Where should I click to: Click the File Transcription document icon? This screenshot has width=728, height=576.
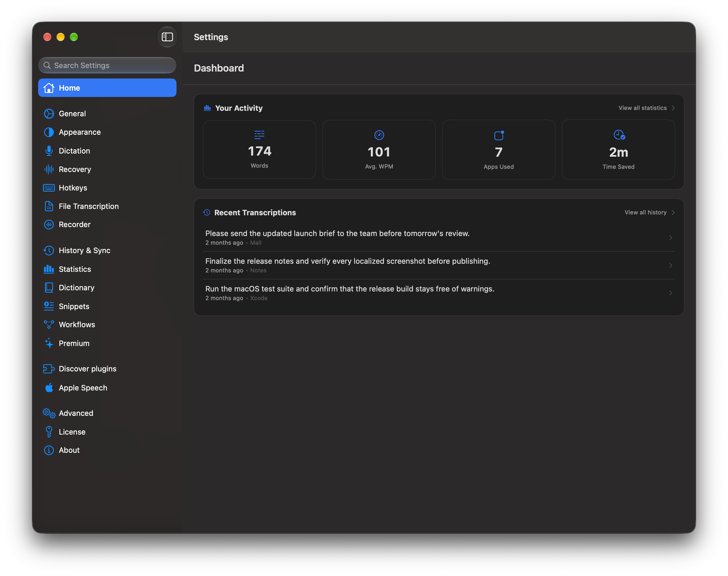point(49,206)
